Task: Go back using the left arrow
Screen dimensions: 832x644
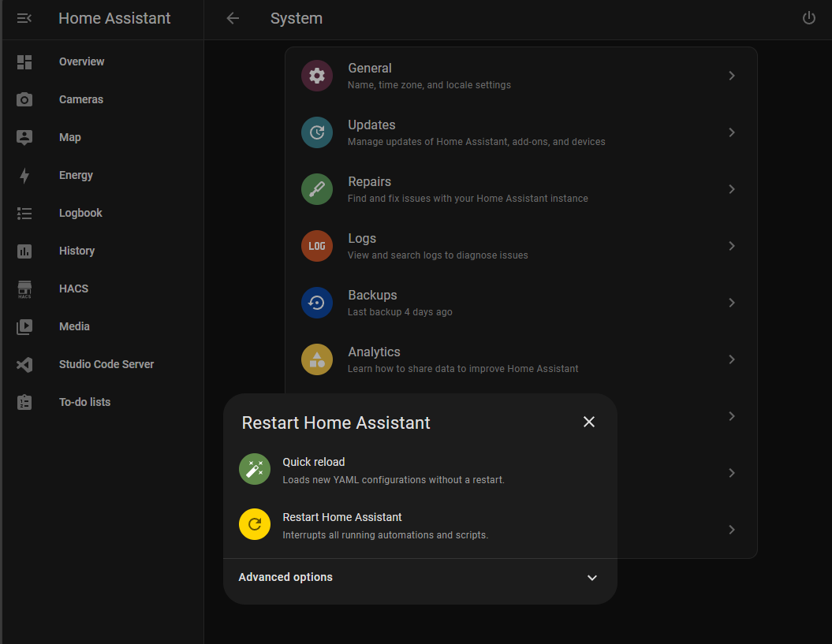Action: (x=233, y=18)
